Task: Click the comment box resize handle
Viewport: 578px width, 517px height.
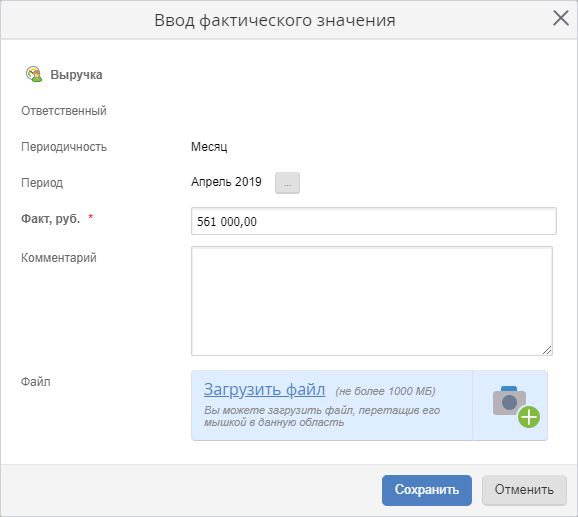Action: click(547, 350)
